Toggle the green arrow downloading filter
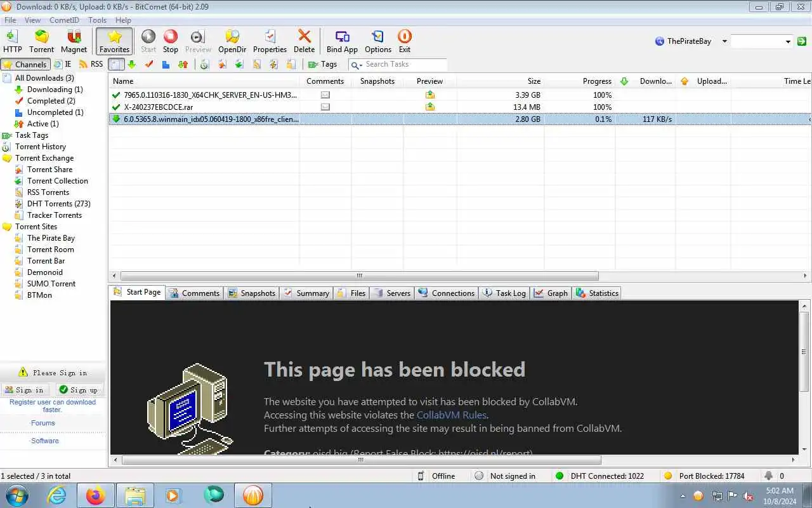This screenshot has width=812, height=508. 132,64
